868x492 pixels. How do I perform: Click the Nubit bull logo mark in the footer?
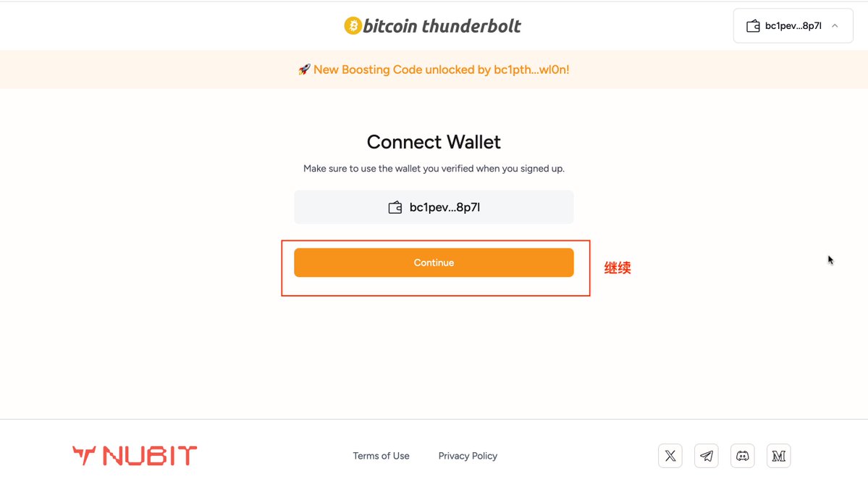click(x=84, y=456)
